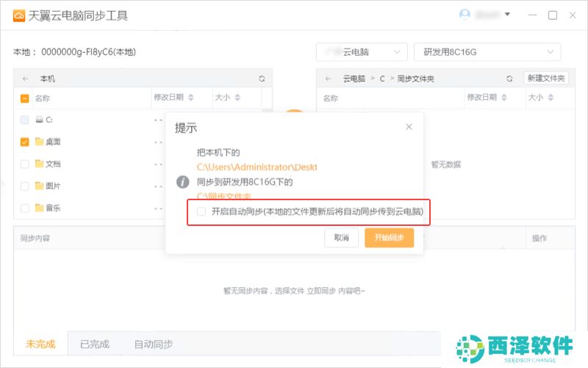Click the local path C:\Users\Administrator\Deskt
This screenshot has width=588, height=368.
point(257,167)
